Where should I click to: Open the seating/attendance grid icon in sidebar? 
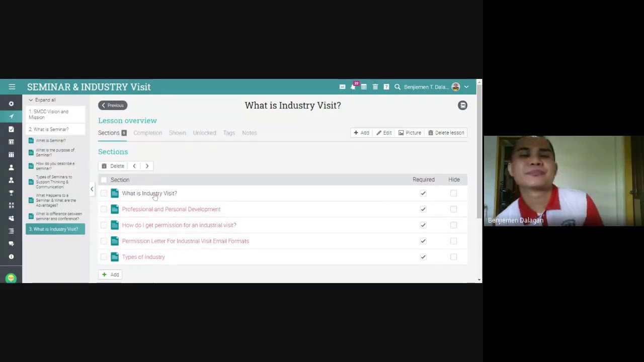tap(11, 206)
